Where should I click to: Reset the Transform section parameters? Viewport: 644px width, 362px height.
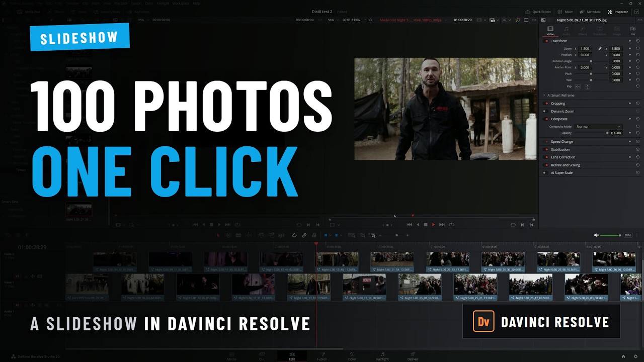(x=637, y=41)
